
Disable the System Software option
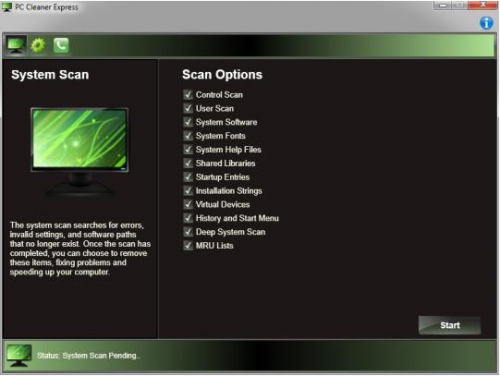point(188,122)
